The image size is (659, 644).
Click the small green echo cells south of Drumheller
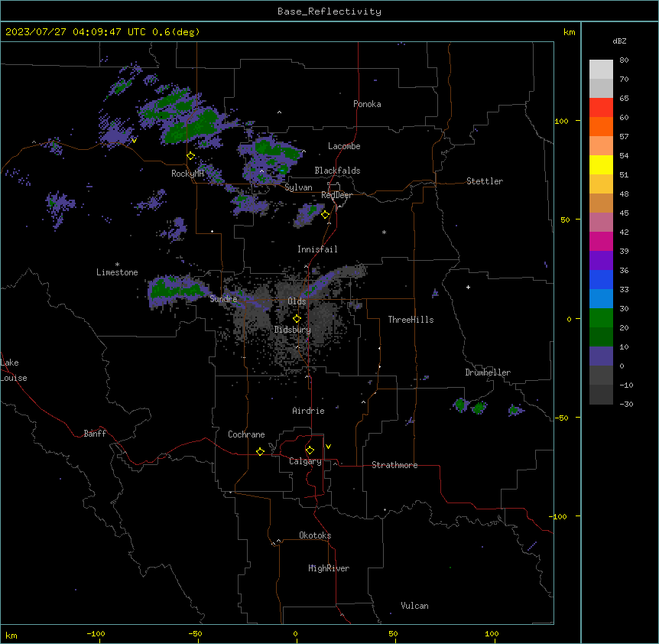470,406
